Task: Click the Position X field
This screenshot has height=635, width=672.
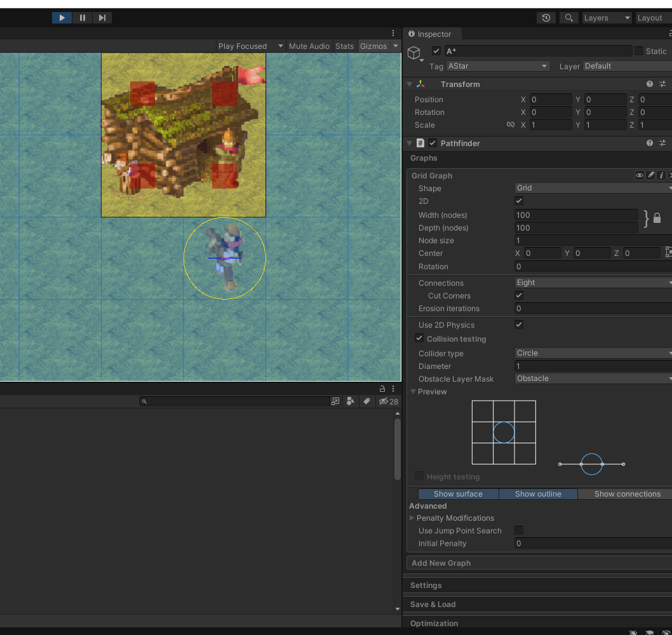Action: click(550, 100)
